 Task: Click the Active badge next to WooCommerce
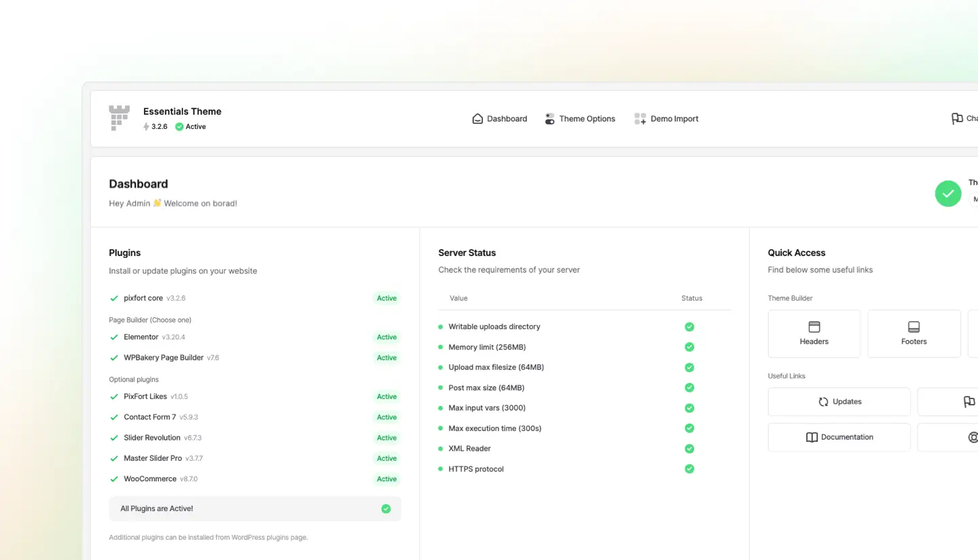point(386,479)
